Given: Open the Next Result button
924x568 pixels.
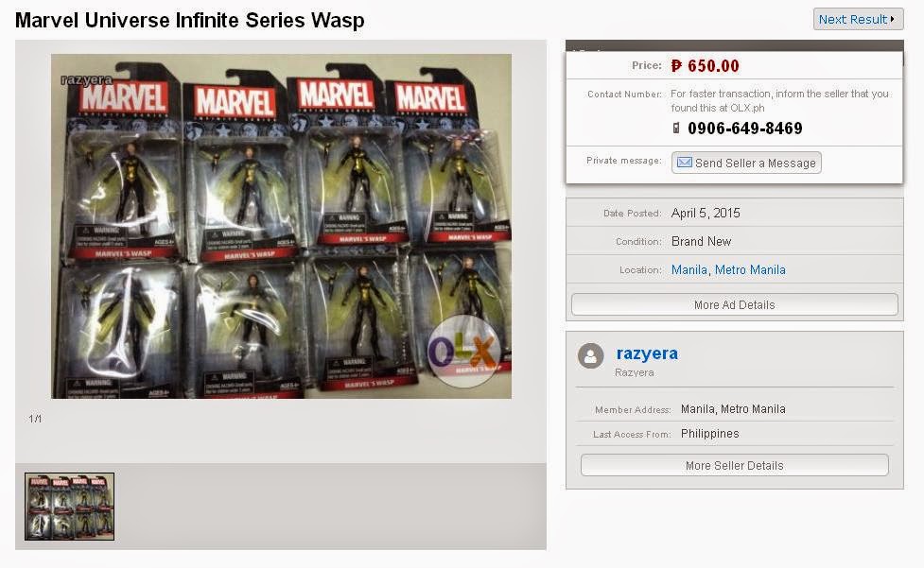Looking at the screenshot, I should point(858,19).
